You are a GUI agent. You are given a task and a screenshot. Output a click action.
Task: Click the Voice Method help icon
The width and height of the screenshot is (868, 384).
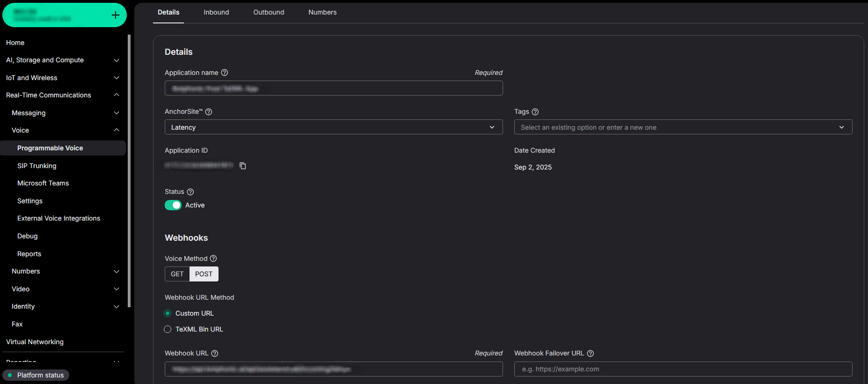pos(213,258)
